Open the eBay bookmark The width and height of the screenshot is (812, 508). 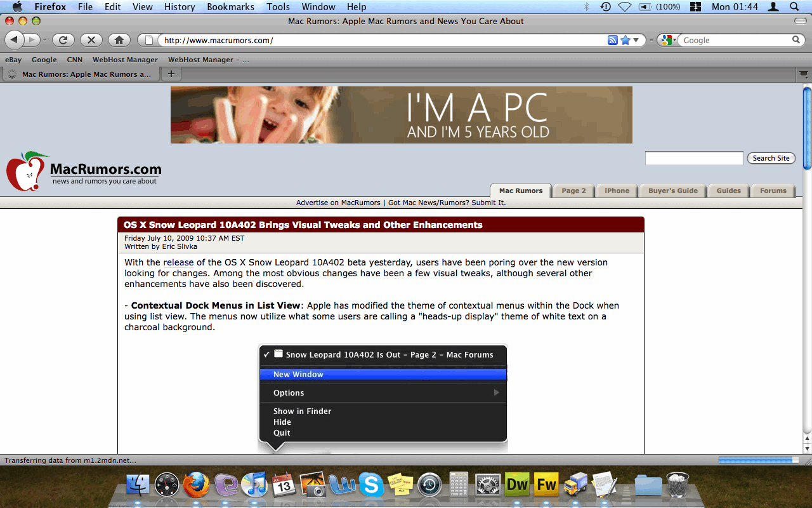[13, 60]
